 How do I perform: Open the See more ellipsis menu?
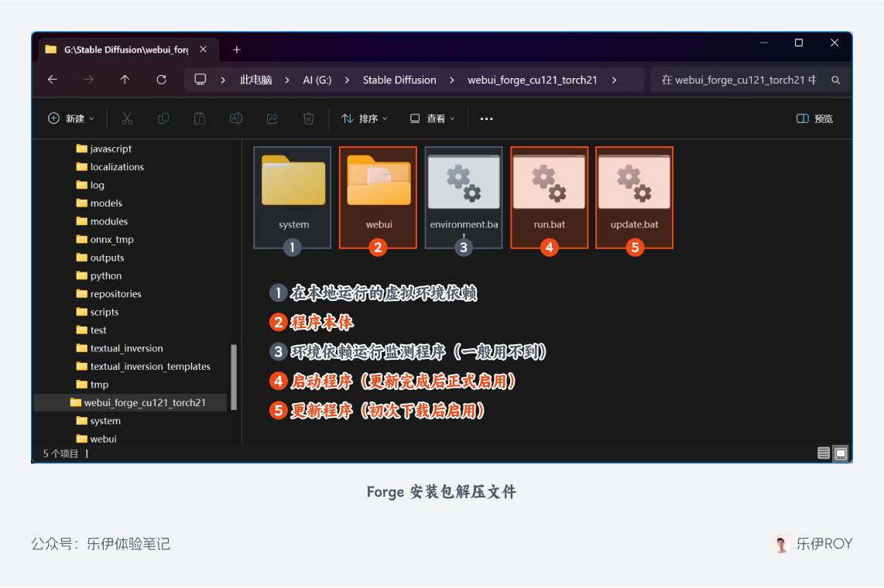pos(486,118)
